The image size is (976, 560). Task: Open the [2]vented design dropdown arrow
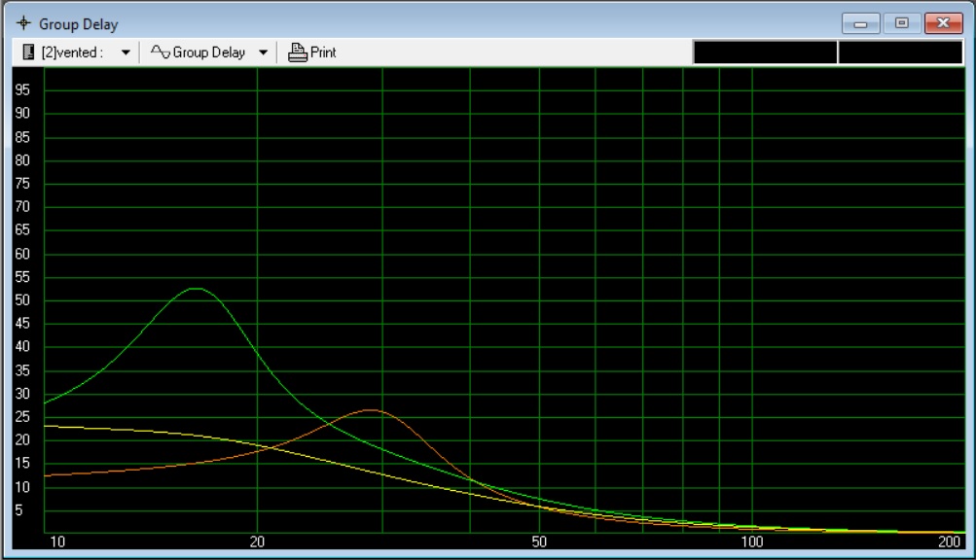125,52
